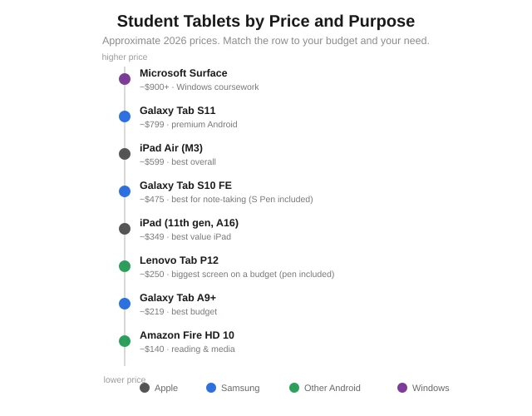The height and width of the screenshot is (416, 532).
Task: Click the Microsoft Surface heading
Action: [184, 73]
